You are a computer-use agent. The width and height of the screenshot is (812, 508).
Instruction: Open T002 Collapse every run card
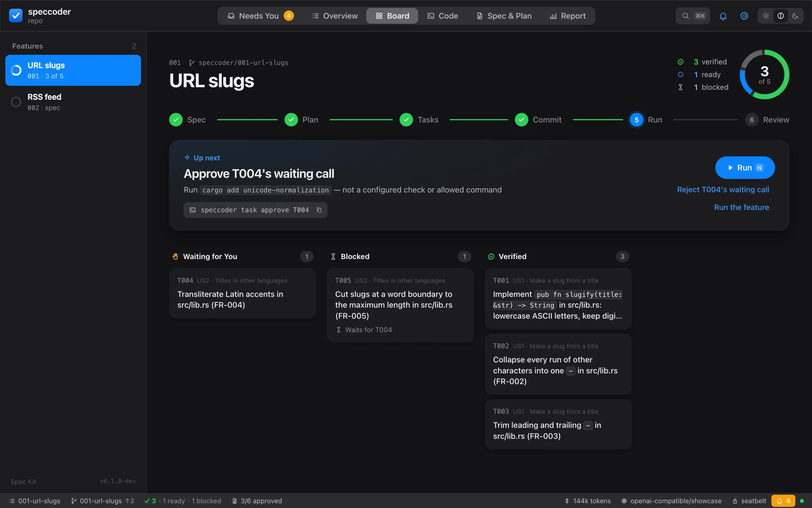(x=558, y=364)
